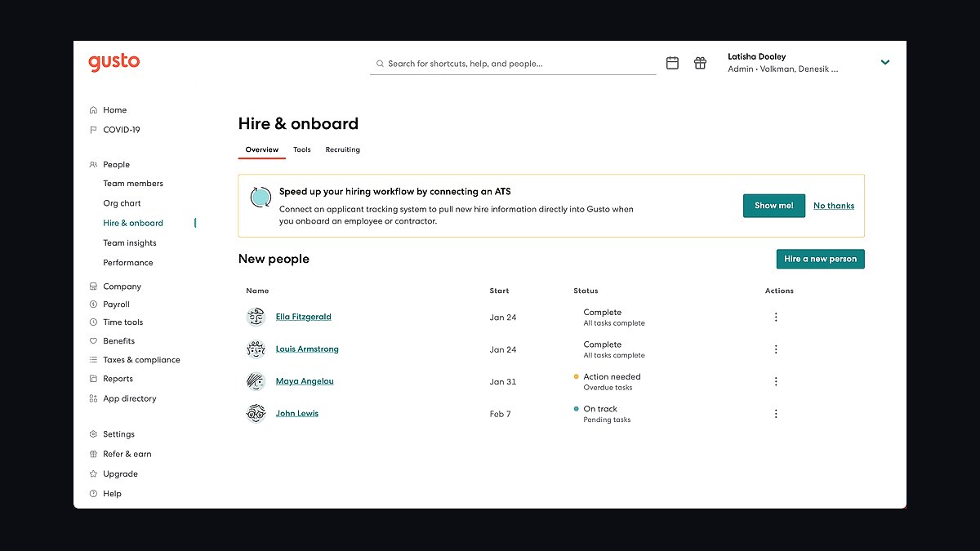Open Maya Angelou's profile link
980x551 pixels.
click(x=305, y=381)
